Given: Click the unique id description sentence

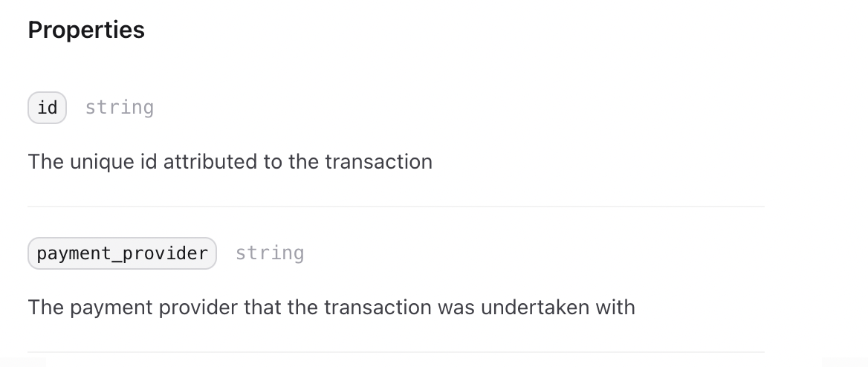Looking at the screenshot, I should pyautogui.click(x=230, y=162).
